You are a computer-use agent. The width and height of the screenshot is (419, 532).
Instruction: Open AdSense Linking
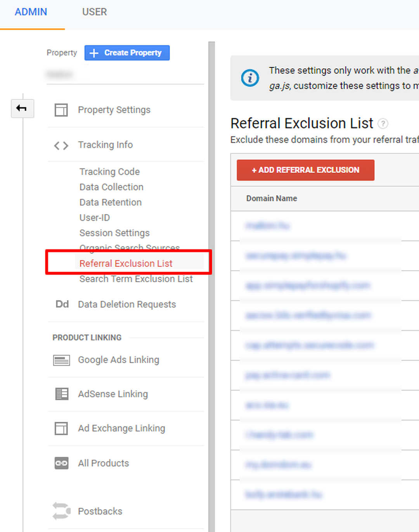coord(113,394)
